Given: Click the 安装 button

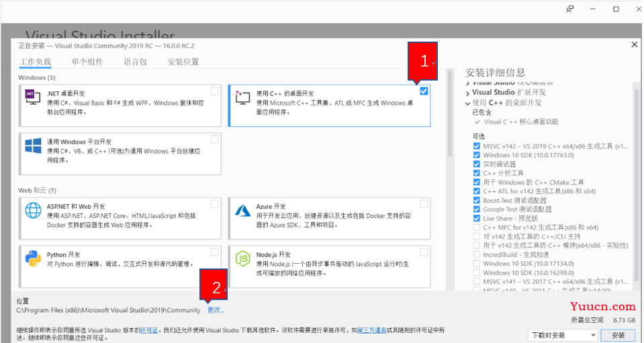Looking at the screenshot, I should pyautogui.click(x=618, y=335).
